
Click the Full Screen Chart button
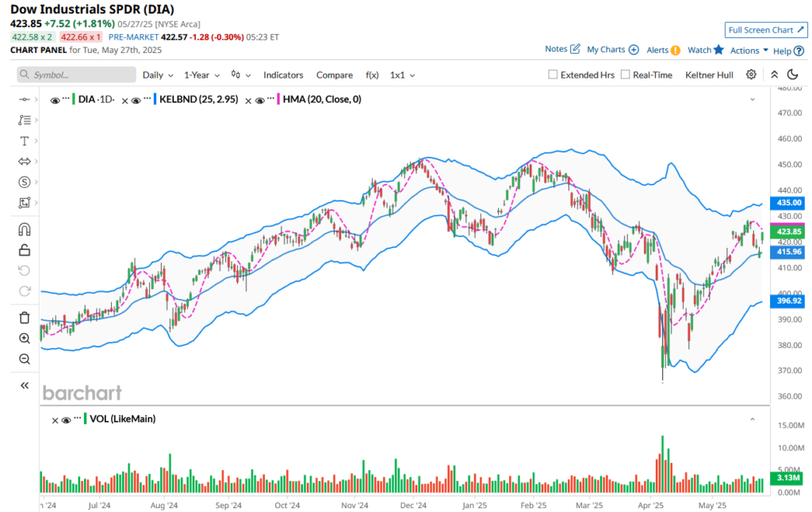[x=765, y=30]
